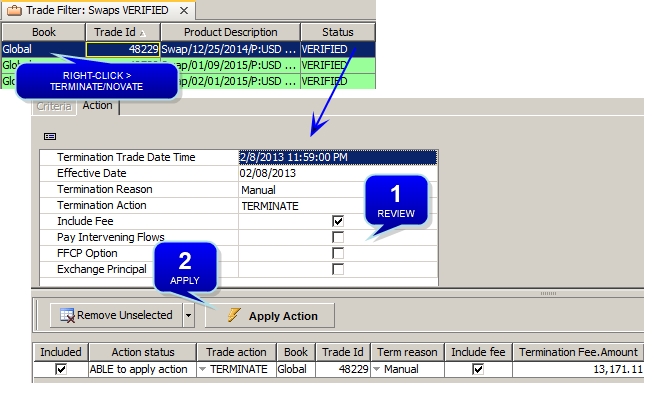Click the Effective Date label
This screenshot has height=393, width=654.
point(92,173)
